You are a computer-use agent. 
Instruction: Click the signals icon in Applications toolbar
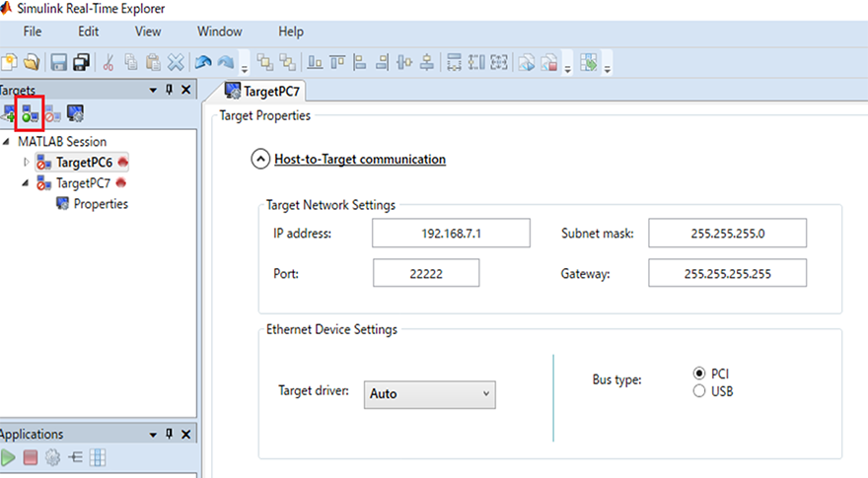click(x=75, y=457)
